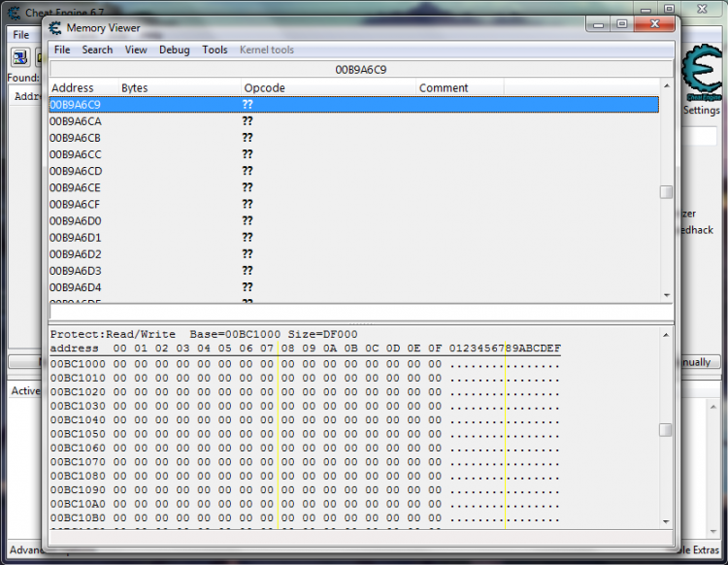Click first byte 00 in row 00BC1000
728x565 pixels.
119,364
